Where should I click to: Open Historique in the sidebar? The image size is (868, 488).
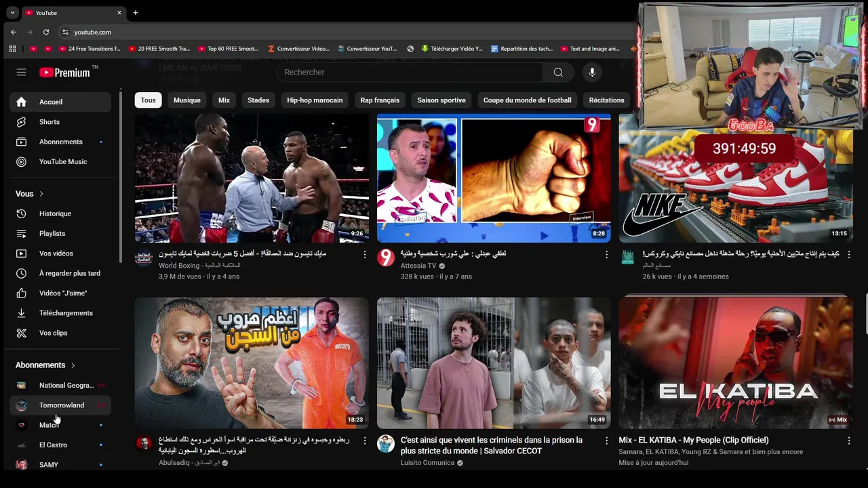(x=60, y=213)
